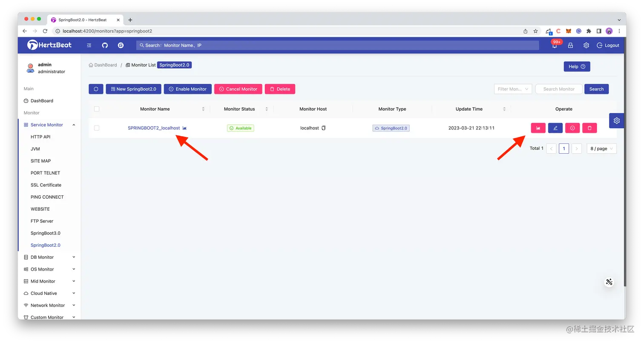Select page 1 in pagination
The height and width of the screenshot is (343, 644).
coord(564,149)
